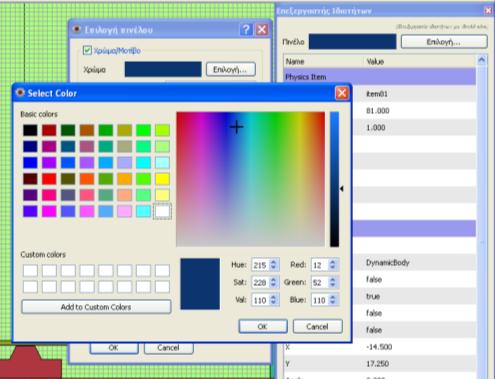Select the Physics Item header row
The image size is (495, 379).
pyautogui.click(x=379, y=77)
